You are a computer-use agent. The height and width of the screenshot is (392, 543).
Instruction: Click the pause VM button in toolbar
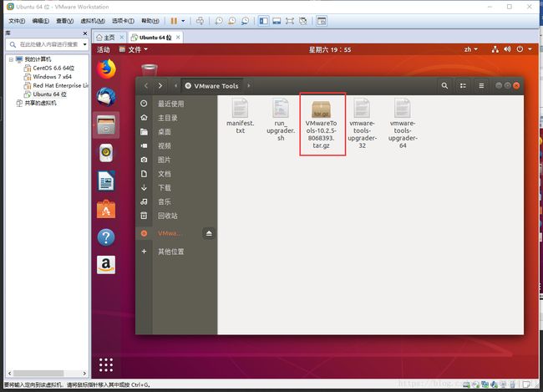click(174, 21)
